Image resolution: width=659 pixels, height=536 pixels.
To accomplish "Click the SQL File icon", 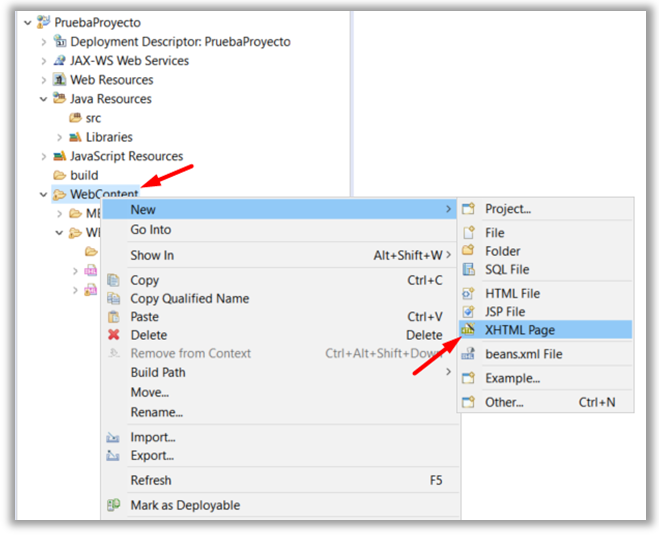I will 467,269.
